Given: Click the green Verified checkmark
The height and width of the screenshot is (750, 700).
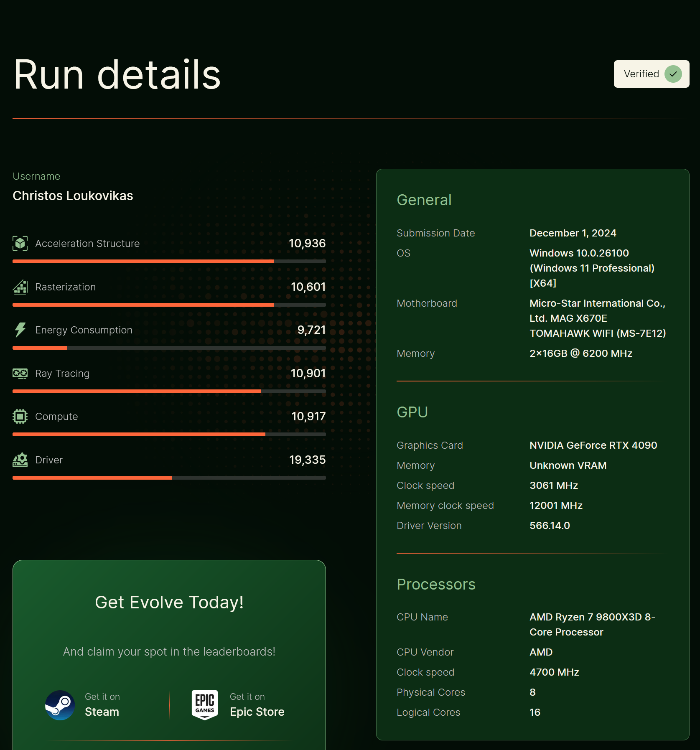Looking at the screenshot, I should point(673,74).
